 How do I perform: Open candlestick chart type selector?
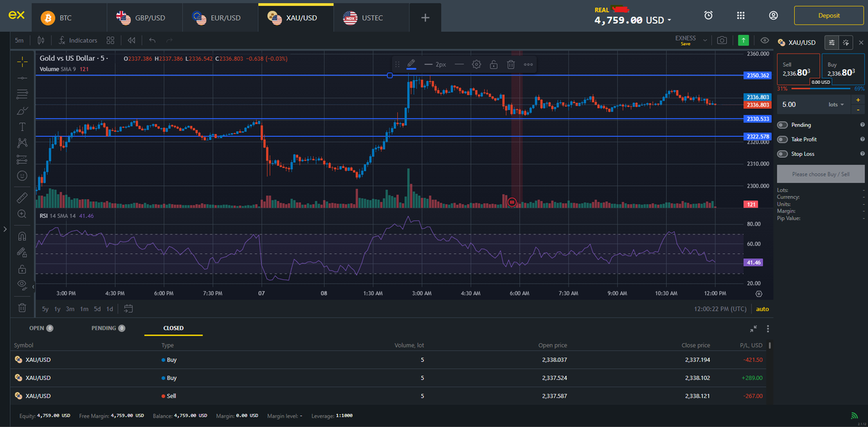tap(41, 41)
